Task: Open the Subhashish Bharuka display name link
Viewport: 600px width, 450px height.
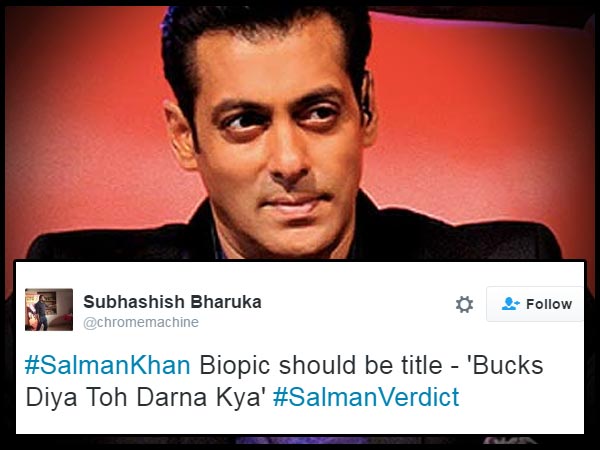Action: point(173,302)
